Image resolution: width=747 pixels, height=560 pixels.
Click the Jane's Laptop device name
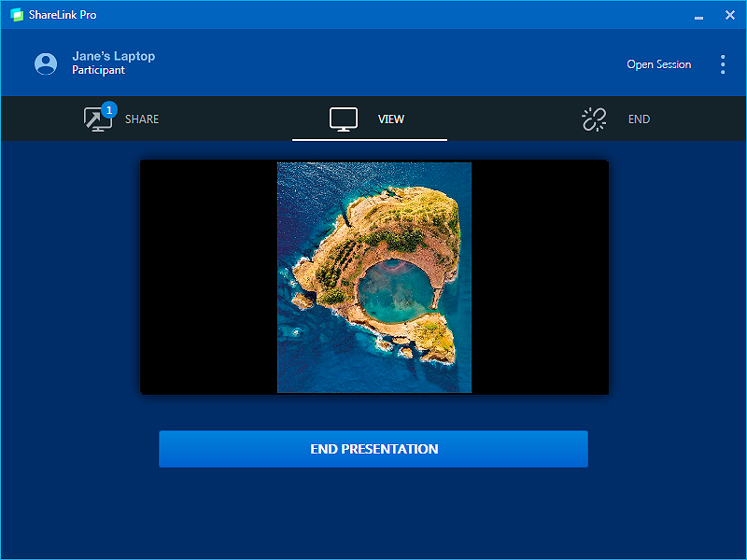pyautogui.click(x=114, y=56)
